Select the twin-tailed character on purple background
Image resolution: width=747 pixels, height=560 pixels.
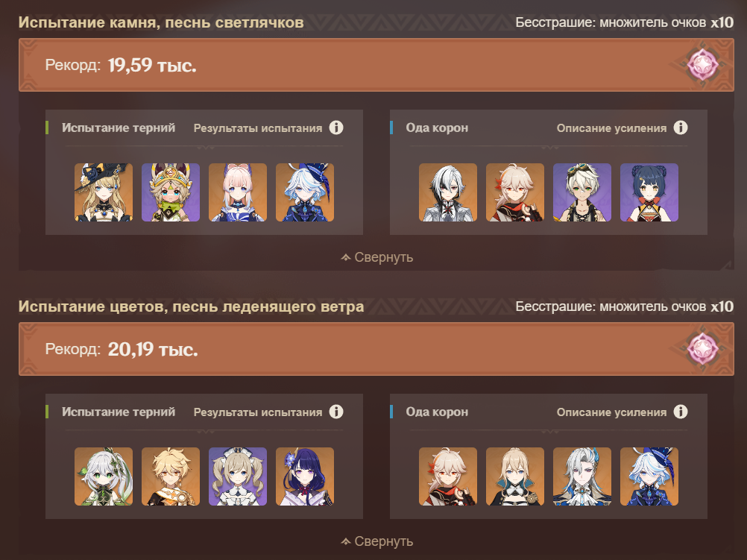238,476
